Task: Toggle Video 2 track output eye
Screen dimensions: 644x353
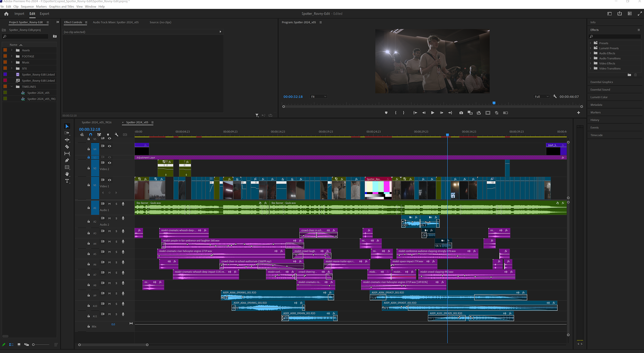Action: tap(109, 163)
